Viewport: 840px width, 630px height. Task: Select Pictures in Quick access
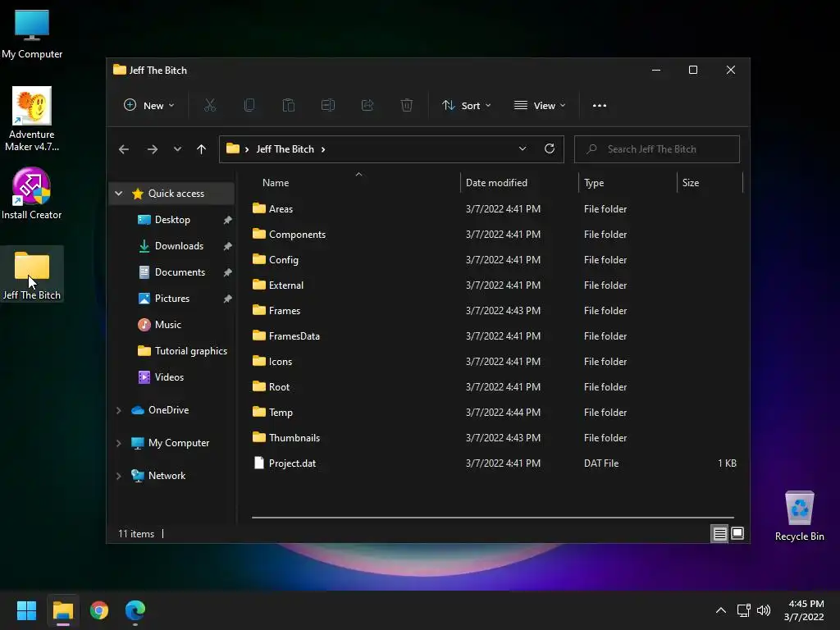[172, 299]
